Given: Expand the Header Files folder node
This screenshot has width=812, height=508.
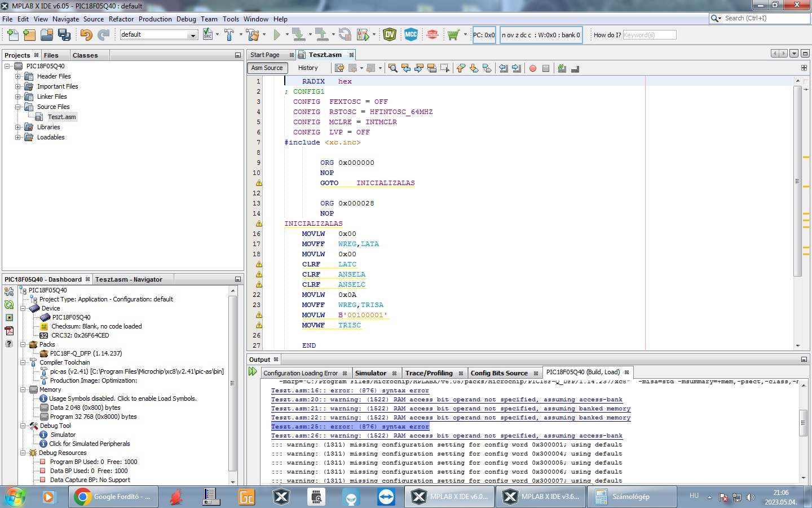Looking at the screenshot, I should pyautogui.click(x=18, y=76).
